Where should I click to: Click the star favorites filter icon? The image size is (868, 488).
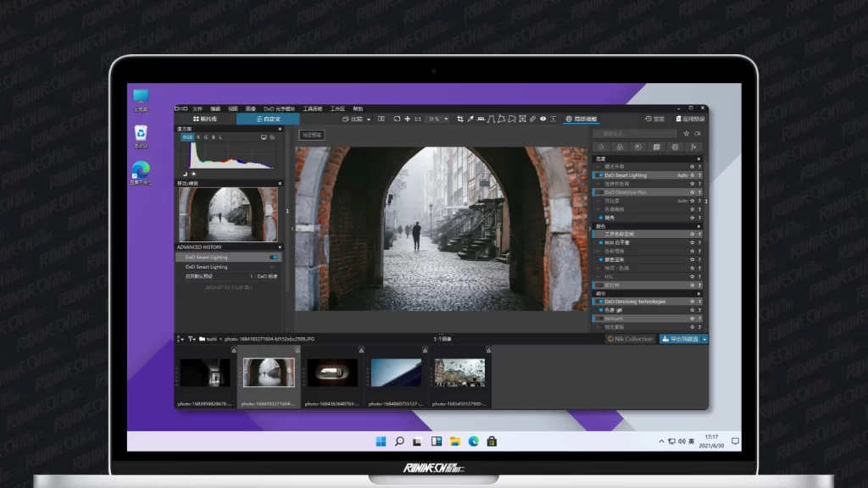click(687, 133)
